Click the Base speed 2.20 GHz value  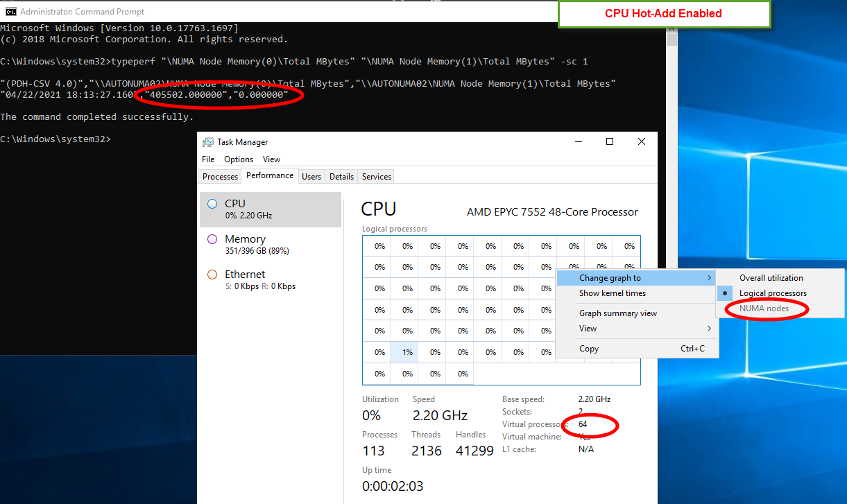coord(594,399)
